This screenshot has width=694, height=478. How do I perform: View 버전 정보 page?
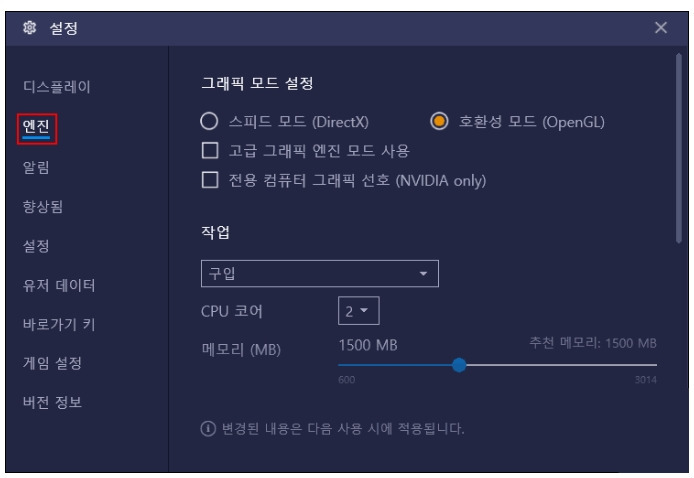[x=52, y=402]
